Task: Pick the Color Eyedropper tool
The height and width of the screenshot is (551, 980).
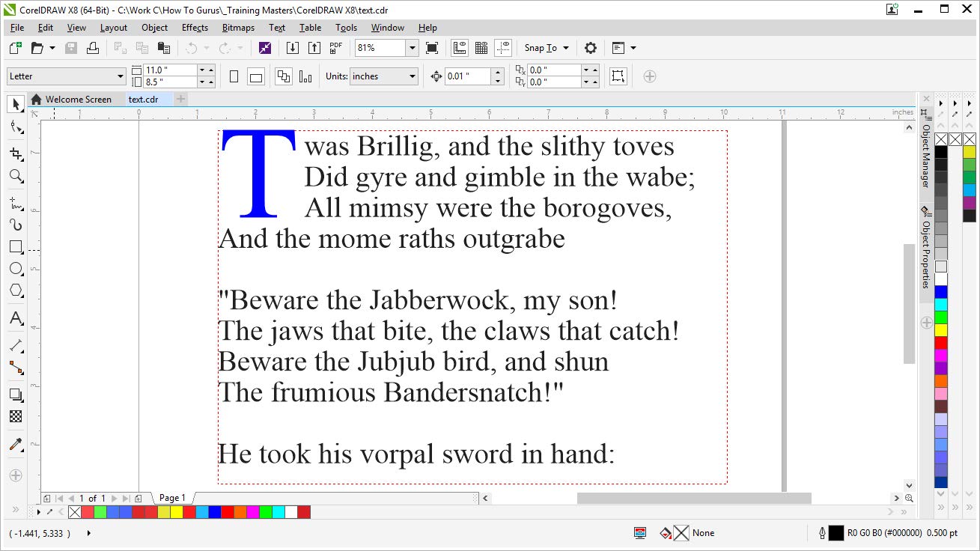Action: pos(16,445)
